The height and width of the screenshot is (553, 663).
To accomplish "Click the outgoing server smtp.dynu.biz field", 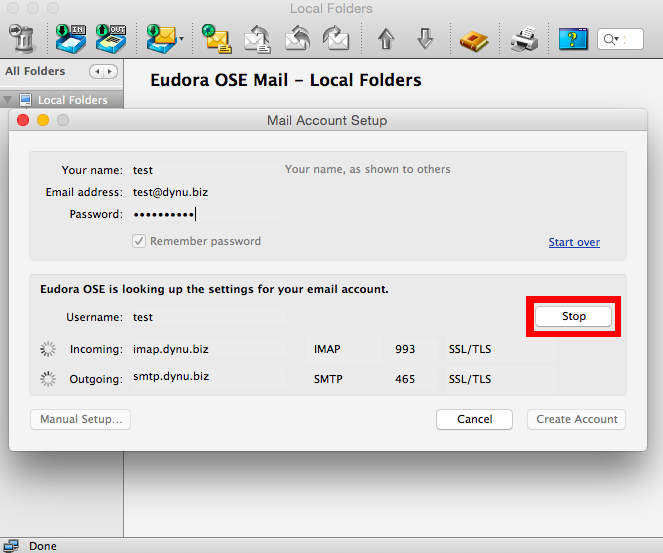I will (x=209, y=377).
